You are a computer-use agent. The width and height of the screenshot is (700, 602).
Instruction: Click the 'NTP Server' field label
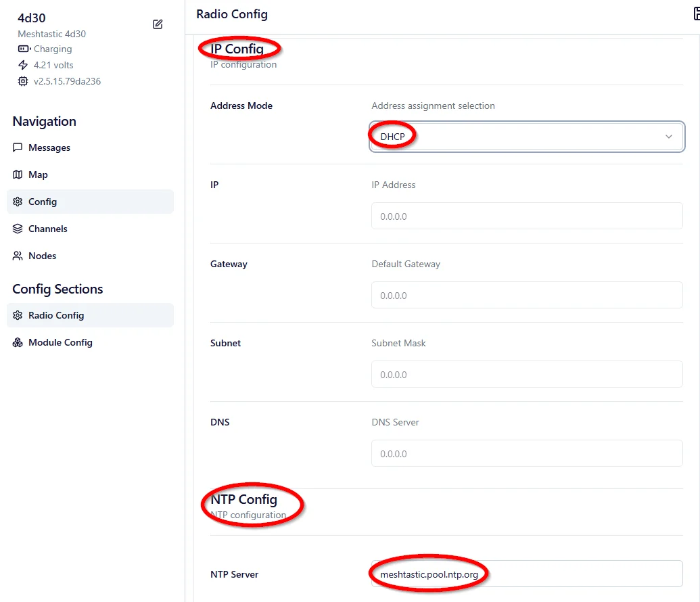coord(235,574)
